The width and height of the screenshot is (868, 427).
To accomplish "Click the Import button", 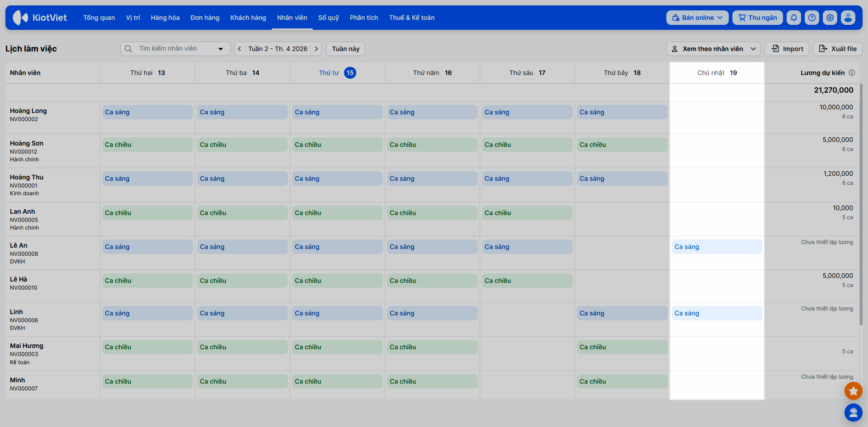I will [787, 49].
